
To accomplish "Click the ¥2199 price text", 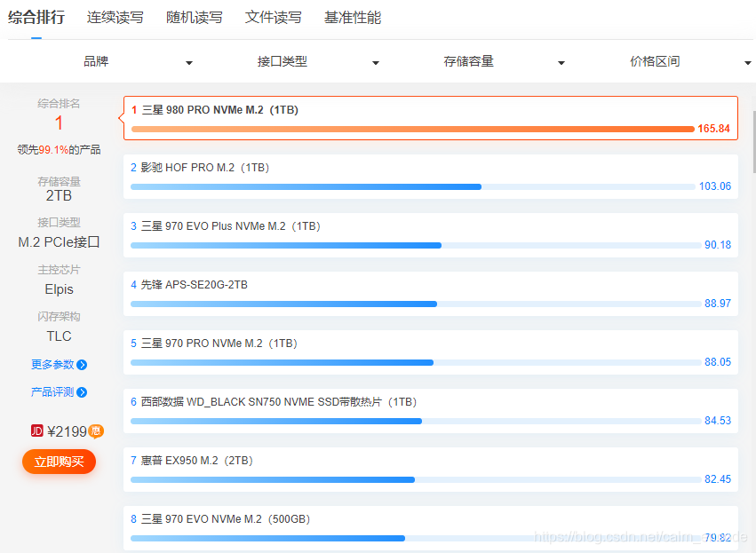I will 67,431.
